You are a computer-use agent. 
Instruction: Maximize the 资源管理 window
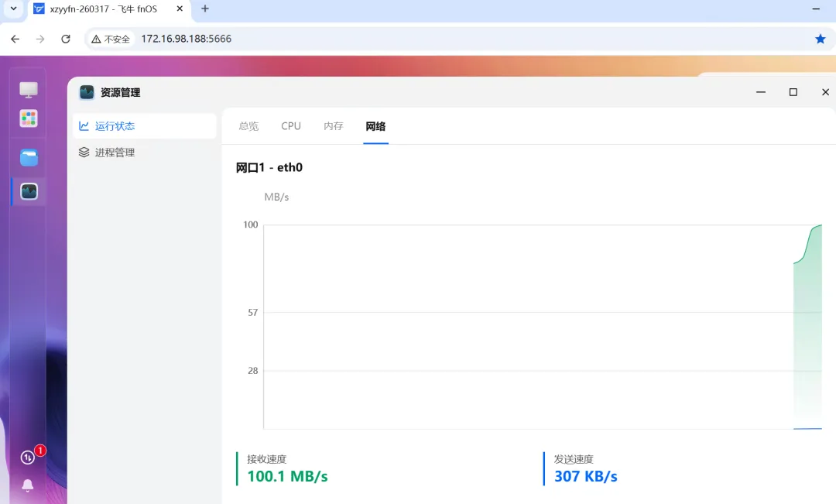[x=793, y=92]
